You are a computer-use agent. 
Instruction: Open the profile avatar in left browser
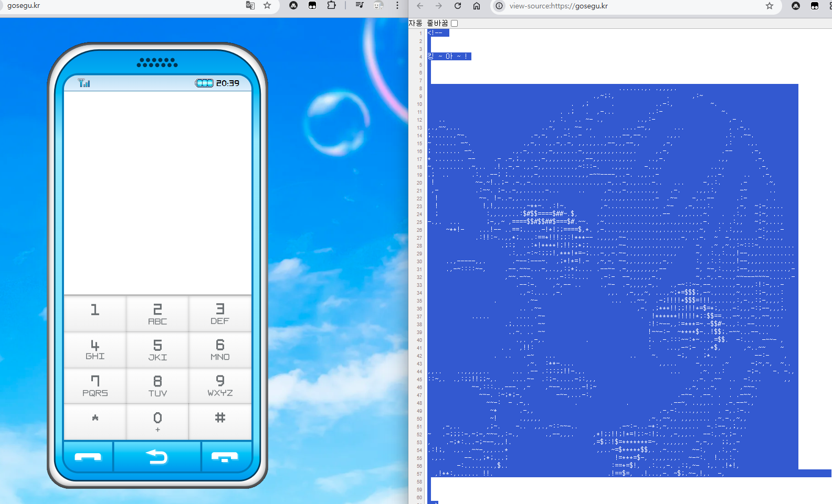pos(378,5)
